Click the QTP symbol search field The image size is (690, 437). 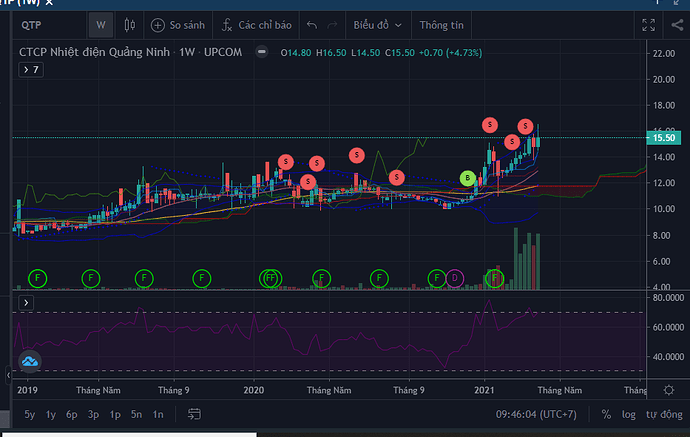pyautogui.click(x=45, y=25)
